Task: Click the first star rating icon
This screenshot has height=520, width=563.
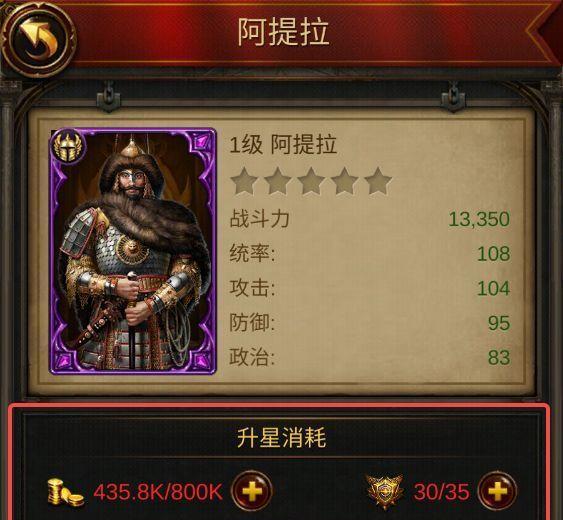Action: [x=244, y=181]
